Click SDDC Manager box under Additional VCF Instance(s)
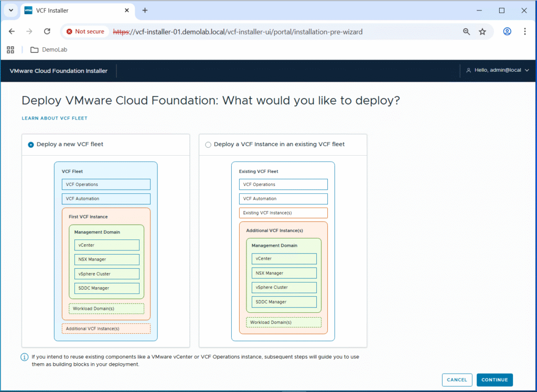 284,302
